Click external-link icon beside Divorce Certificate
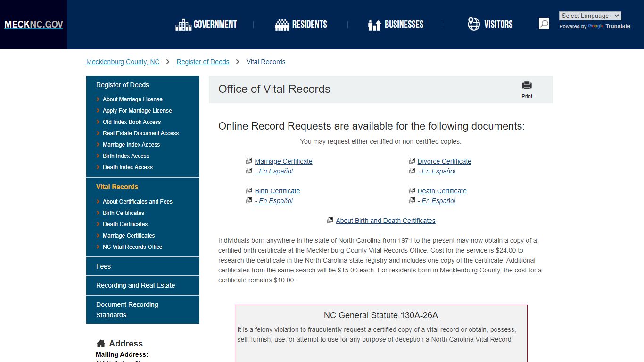 [x=412, y=161]
